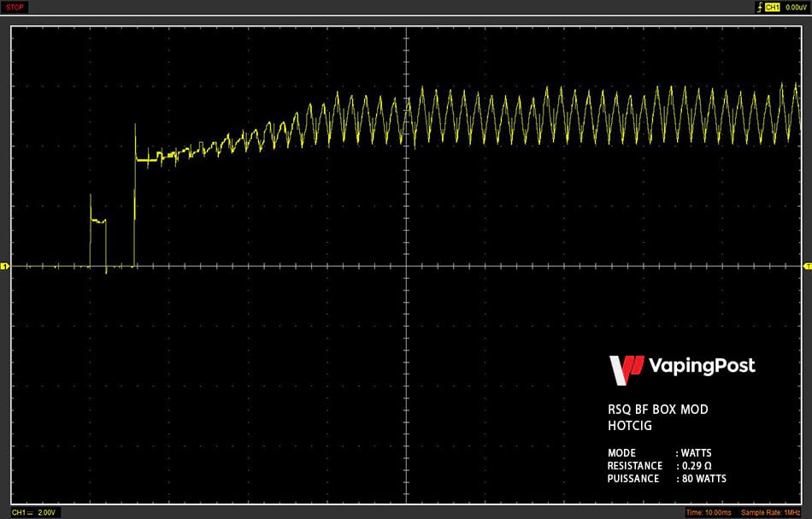Click the PUISSANCE 80 WATTS line
This screenshot has width=812, height=519.
coord(667,479)
